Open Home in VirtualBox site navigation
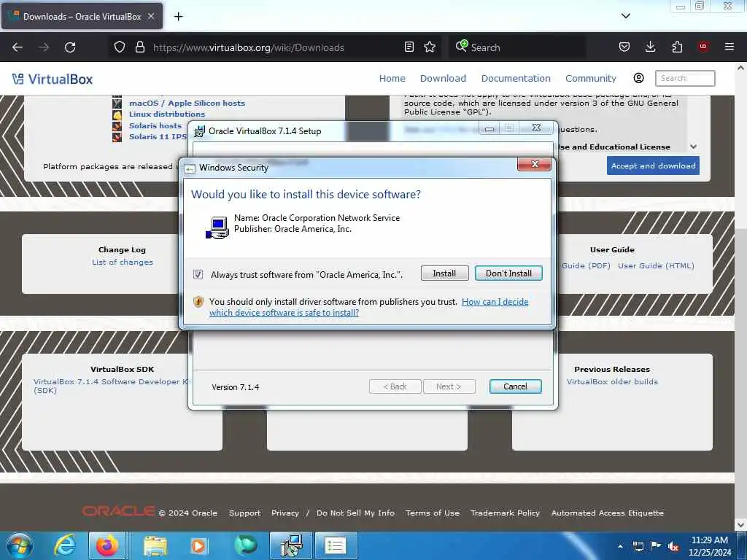The width and height of the screenshot is (747, 560). (392, 78)
